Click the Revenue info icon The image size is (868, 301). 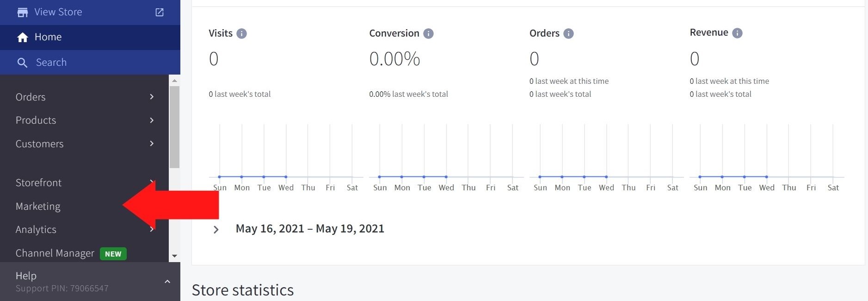(x=737, y=33)
